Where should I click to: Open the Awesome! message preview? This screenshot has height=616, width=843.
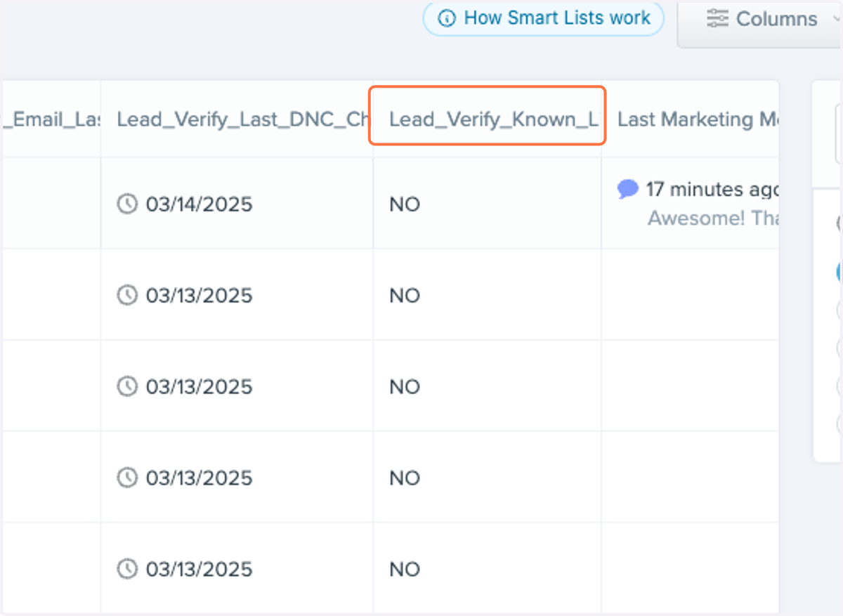[x=712, y=218]
